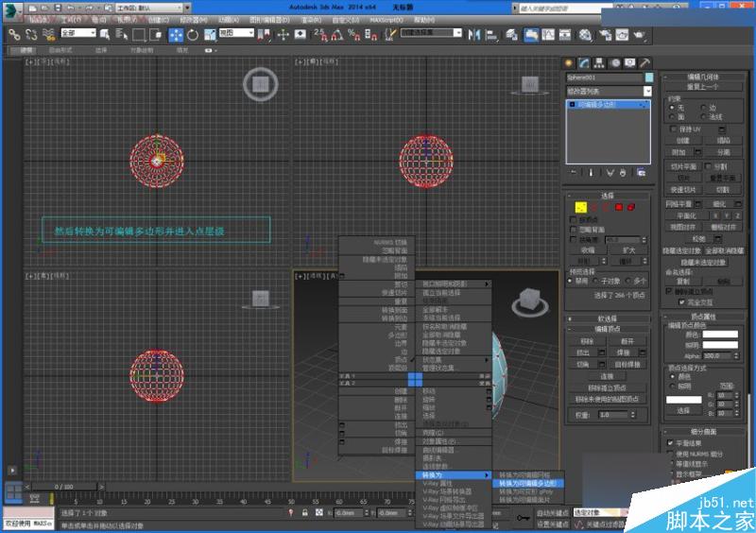Click the Select and Link tool
Screen dimensions: 756x533
[x=14, y=35]
